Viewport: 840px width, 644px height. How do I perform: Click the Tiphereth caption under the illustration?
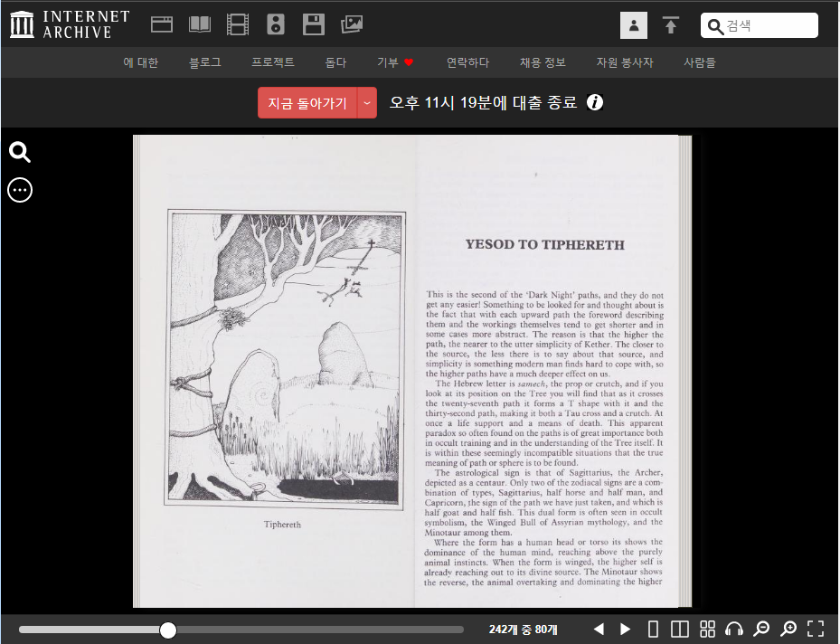tap(282, 525)
